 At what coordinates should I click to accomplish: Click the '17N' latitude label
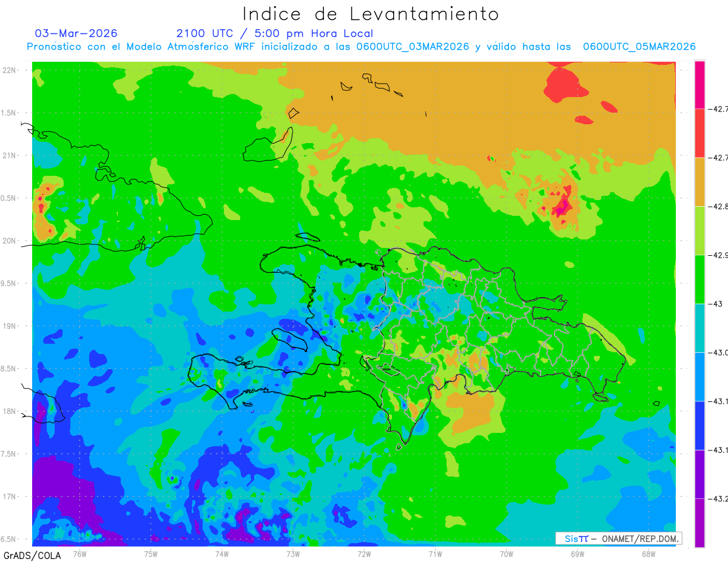tap(10, 497)
